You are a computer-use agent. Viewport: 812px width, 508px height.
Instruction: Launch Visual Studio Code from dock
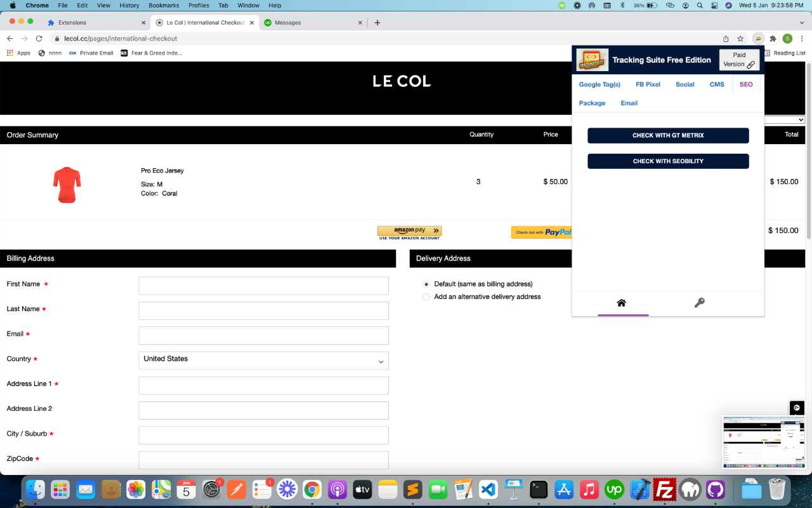(x=488, y=489)
